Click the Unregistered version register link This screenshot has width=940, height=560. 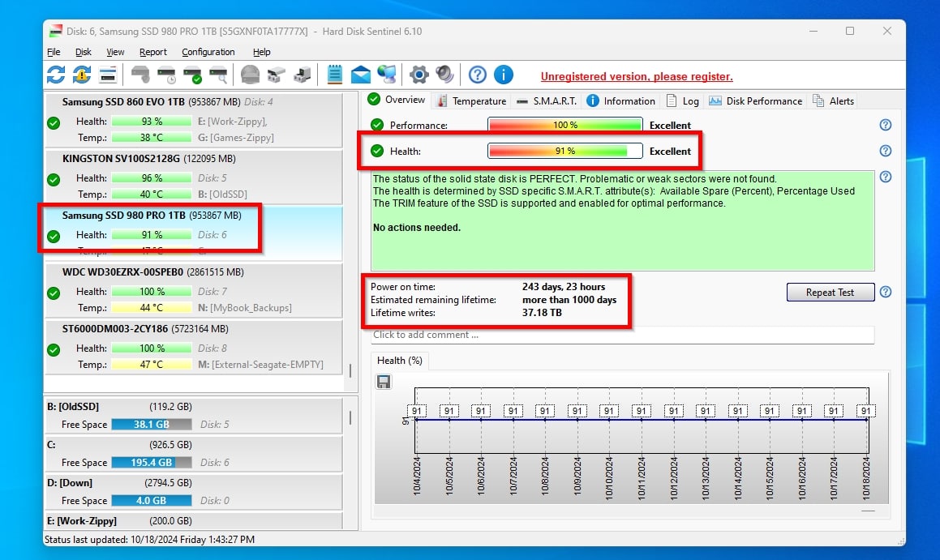point(637,77)
